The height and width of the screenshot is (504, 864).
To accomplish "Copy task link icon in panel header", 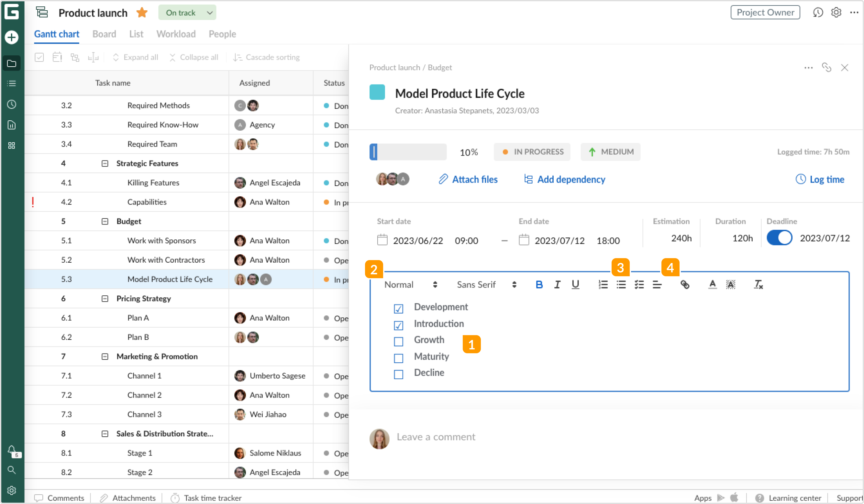I will 826,68.
